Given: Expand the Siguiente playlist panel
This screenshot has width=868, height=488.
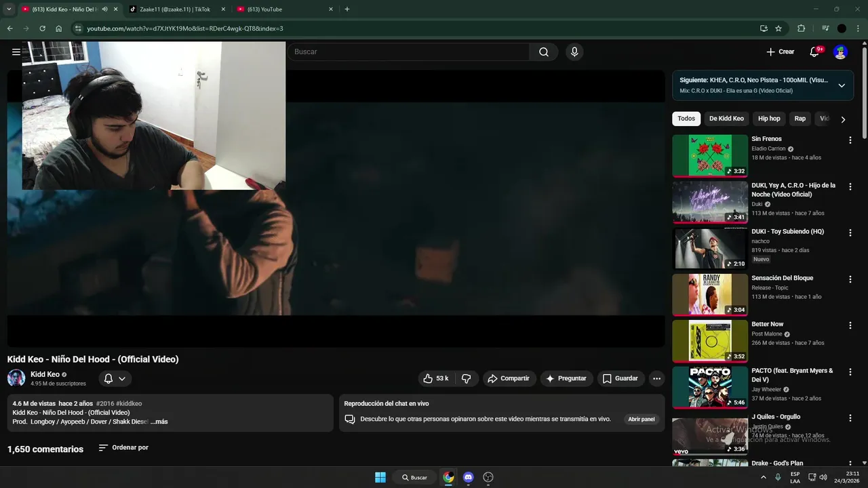Looking at the screenshot, I should [x=842, y=85].
